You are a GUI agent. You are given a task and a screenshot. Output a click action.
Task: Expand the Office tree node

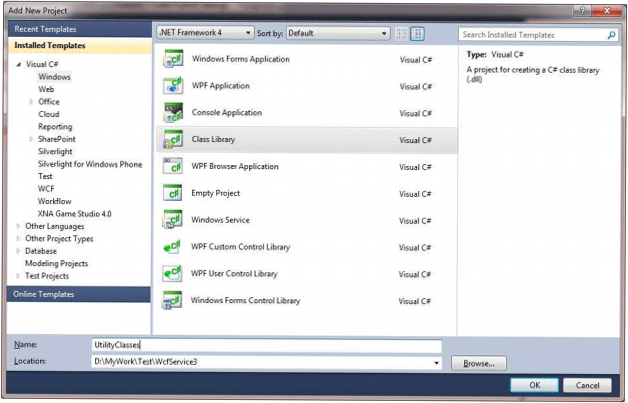pos(31,102)
